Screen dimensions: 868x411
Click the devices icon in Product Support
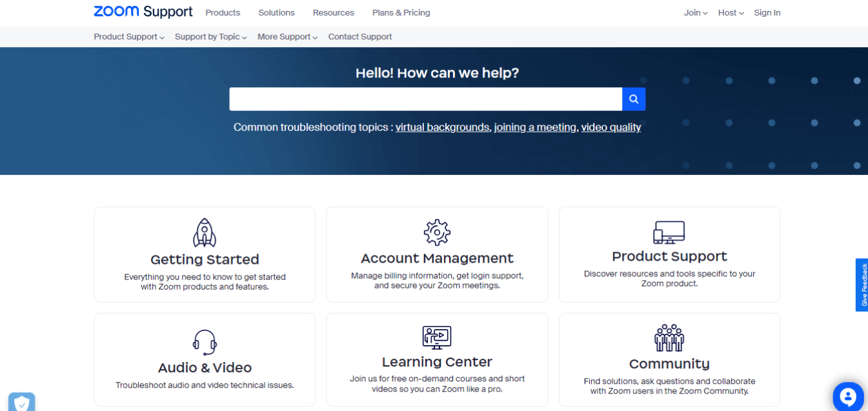point(669,232)
